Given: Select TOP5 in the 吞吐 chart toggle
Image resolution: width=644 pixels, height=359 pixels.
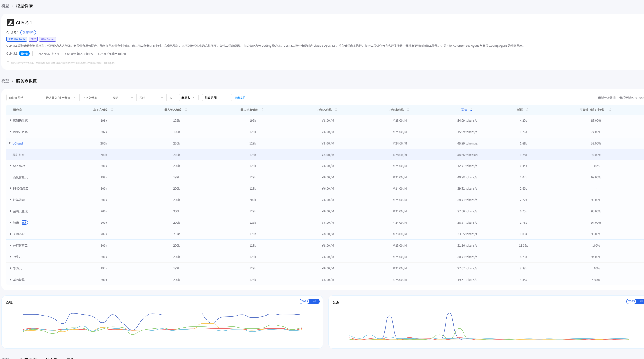Looking at the screenshot, I should pyautogui.click(x=305, y=301).
